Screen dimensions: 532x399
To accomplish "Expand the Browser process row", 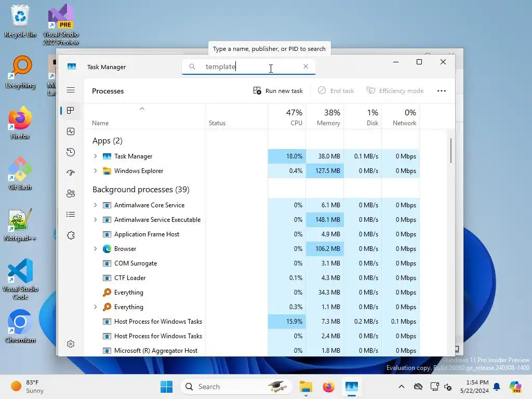I will (x=96, y=249).
